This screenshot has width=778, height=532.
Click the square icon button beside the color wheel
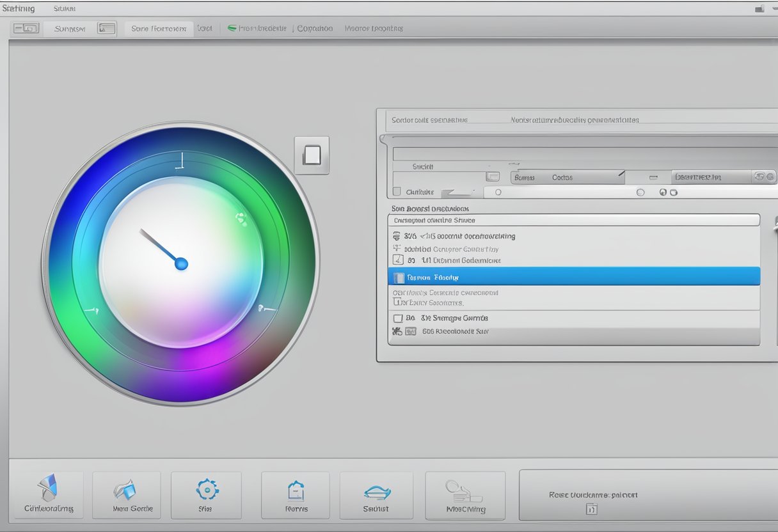point(312,155)
